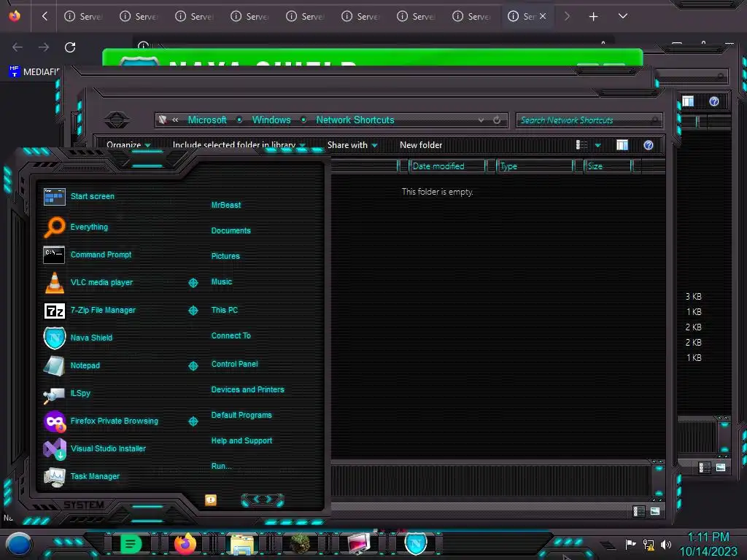The height and width of the screenshot is (560, 747).
Task: Click the orange alert icon in start menu
Action: [211, 499]
